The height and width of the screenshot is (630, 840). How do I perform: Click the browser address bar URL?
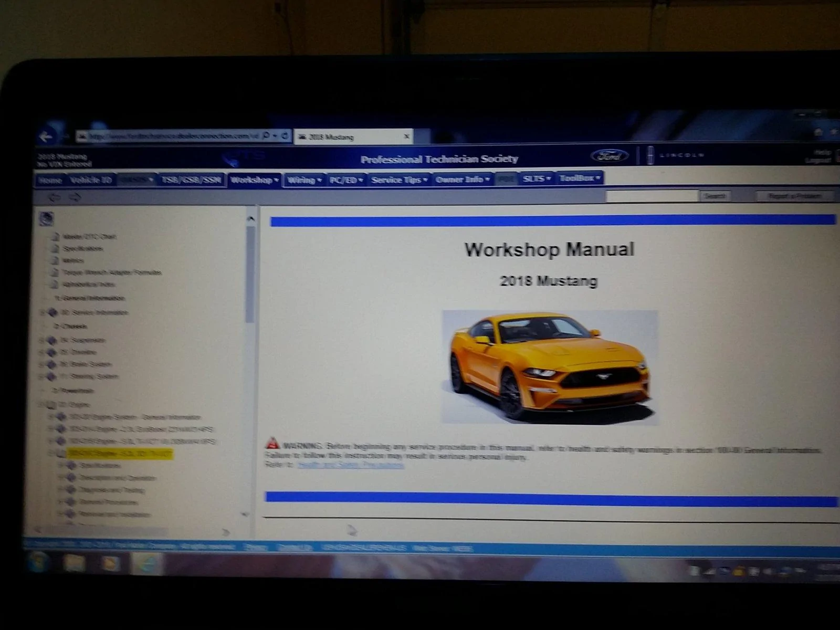pyautogui.click(x=173, y=136)
